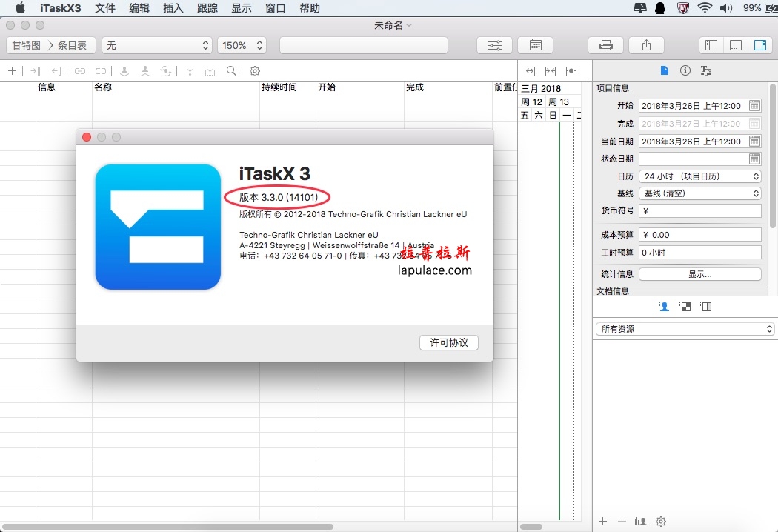
Task: Toggle the right inspector panel
Action: [x=760, y=45]
